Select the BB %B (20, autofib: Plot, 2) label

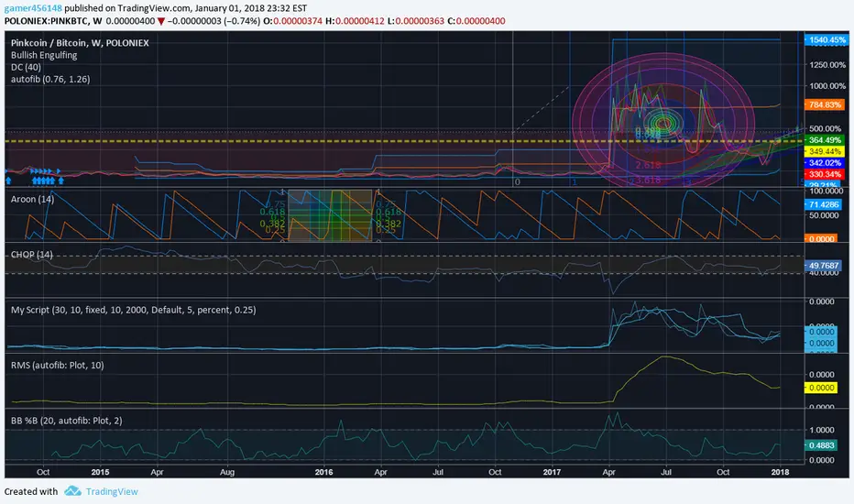point(67,421)
